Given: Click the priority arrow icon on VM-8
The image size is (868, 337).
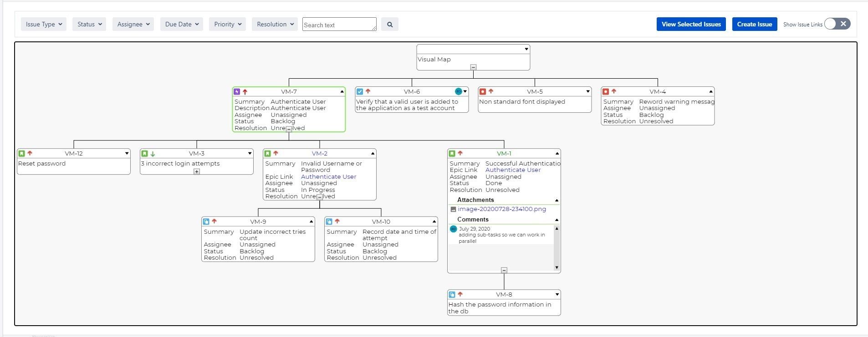Looking at the screenshot, I should coord(460,295).
